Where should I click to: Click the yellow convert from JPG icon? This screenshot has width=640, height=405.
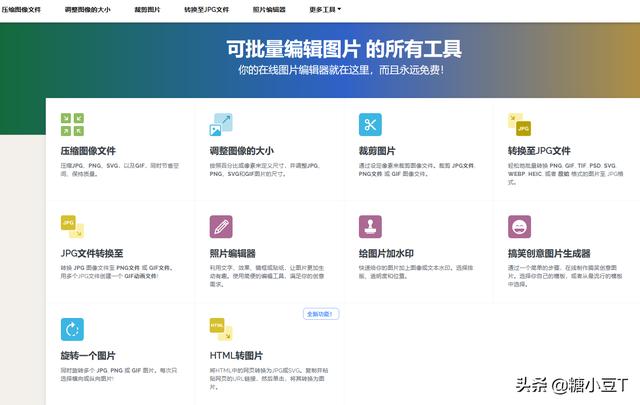72,226
